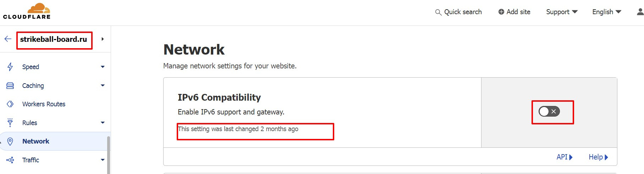Expand the Rules submenu arrow
The image size is (644, 174).
pos(103,123)
